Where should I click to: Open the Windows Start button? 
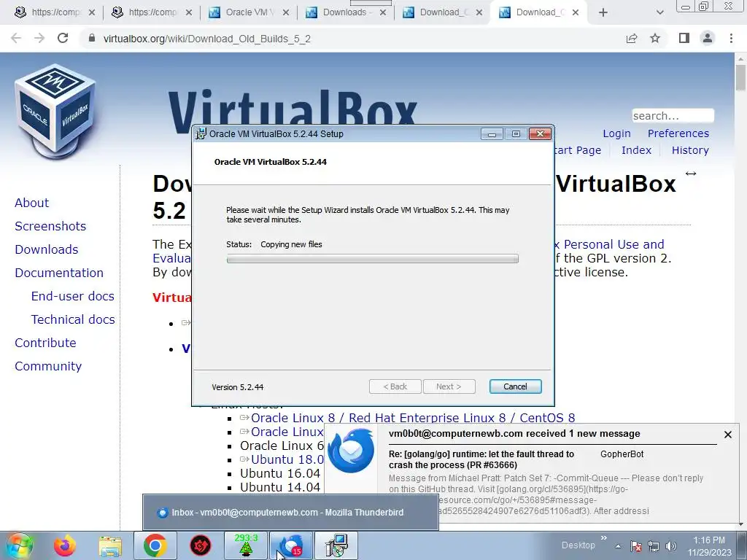(x=20, y=545)
